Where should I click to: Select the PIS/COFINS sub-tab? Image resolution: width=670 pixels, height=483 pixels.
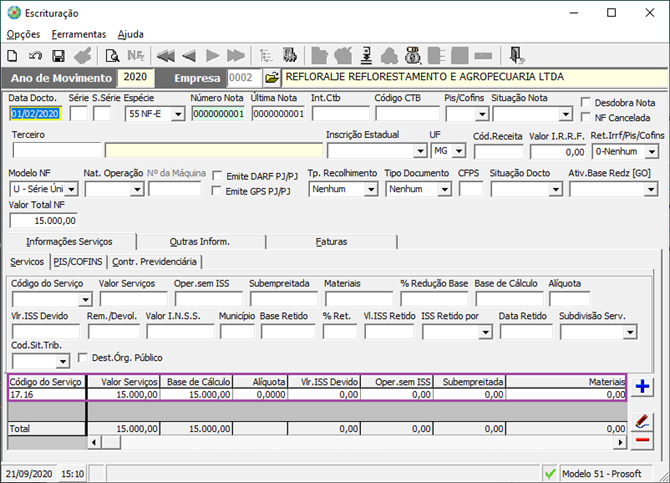[x=78, y=262]
